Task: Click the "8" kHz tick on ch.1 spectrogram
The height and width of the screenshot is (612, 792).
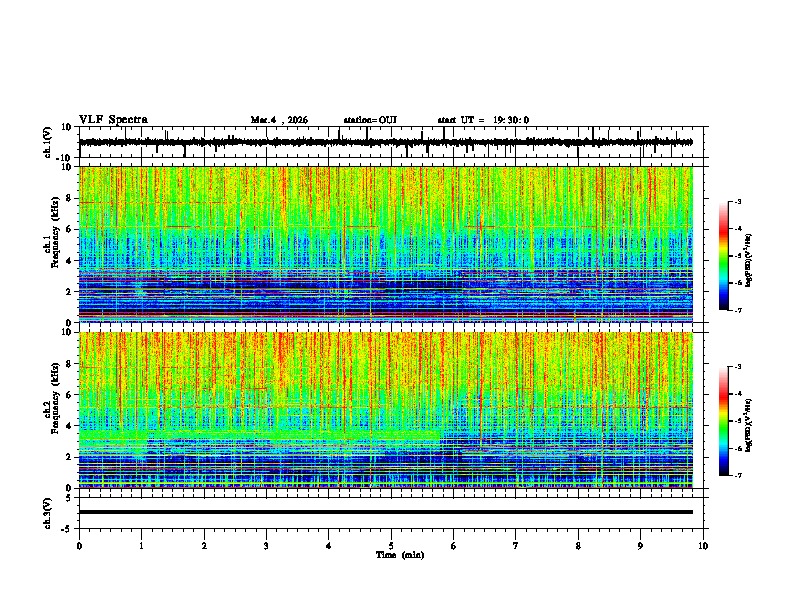Action: (x=69, y=198)
